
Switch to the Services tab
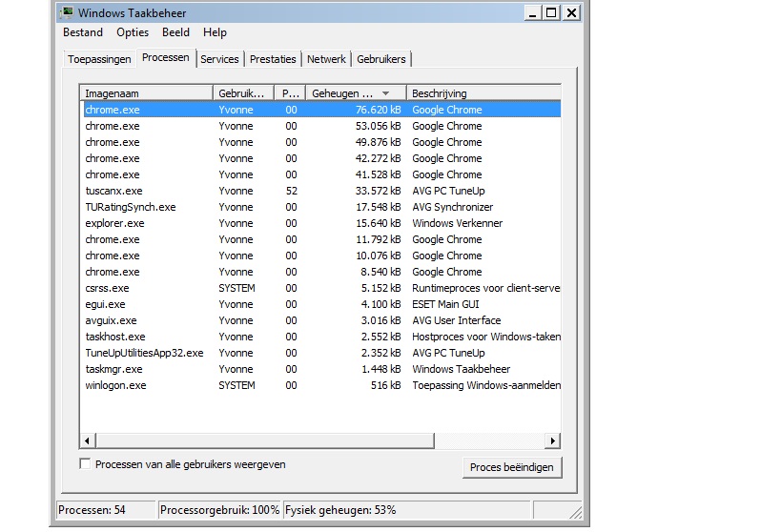coord(219,59)
